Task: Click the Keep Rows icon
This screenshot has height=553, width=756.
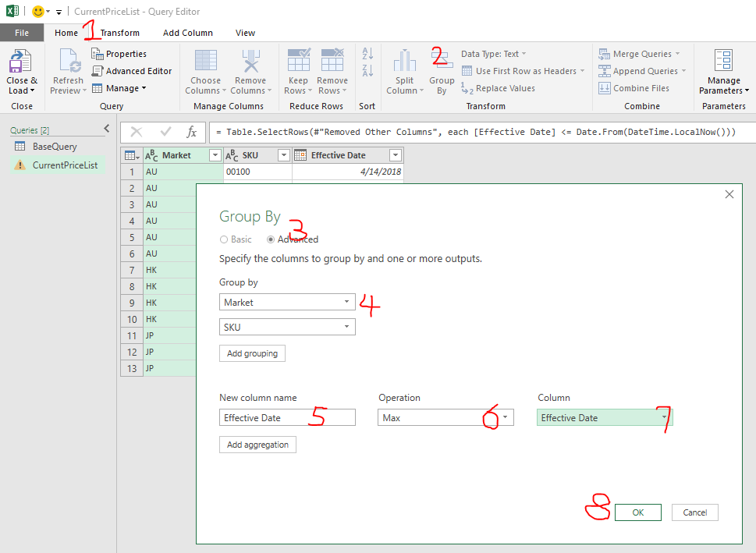Action: pos(298,62)
